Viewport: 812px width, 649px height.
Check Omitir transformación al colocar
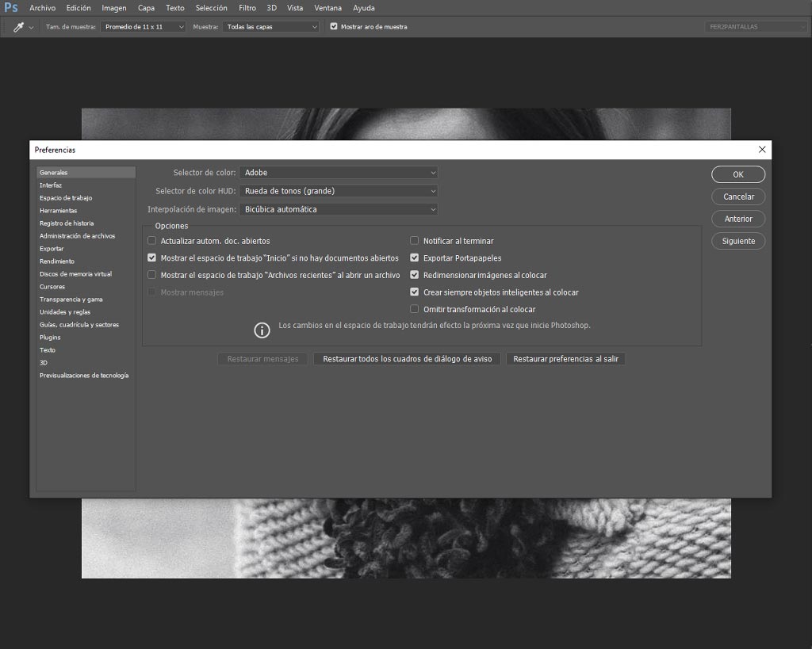pyautogui.click(x=414, y=309)
